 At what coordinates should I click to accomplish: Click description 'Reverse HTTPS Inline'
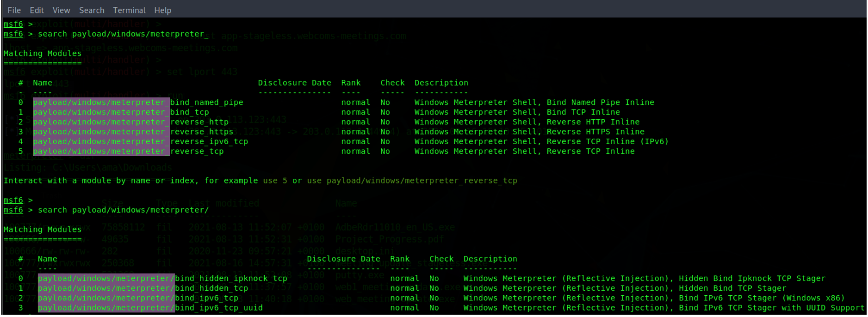click(595, 132)
